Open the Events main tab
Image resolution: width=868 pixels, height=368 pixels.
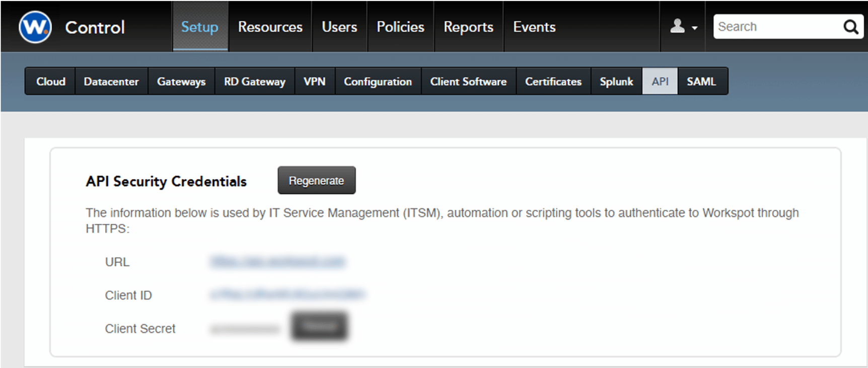(x=534, y=27)
